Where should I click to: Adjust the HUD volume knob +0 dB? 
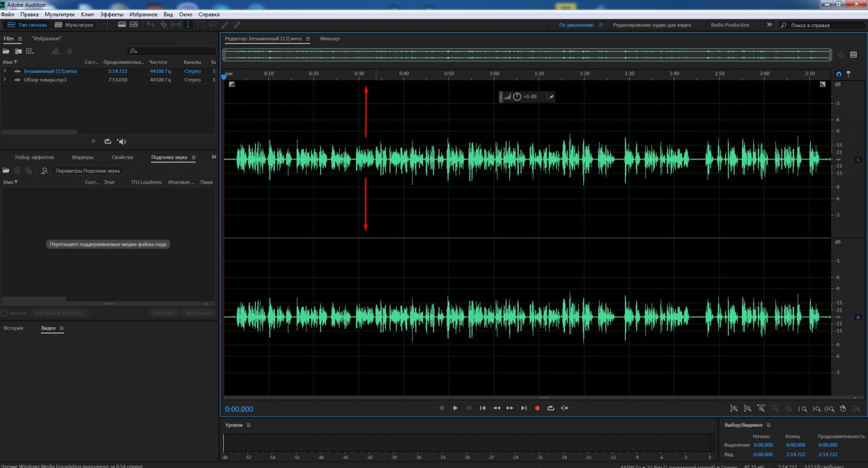pyautogui.click(x=517, y=97)
